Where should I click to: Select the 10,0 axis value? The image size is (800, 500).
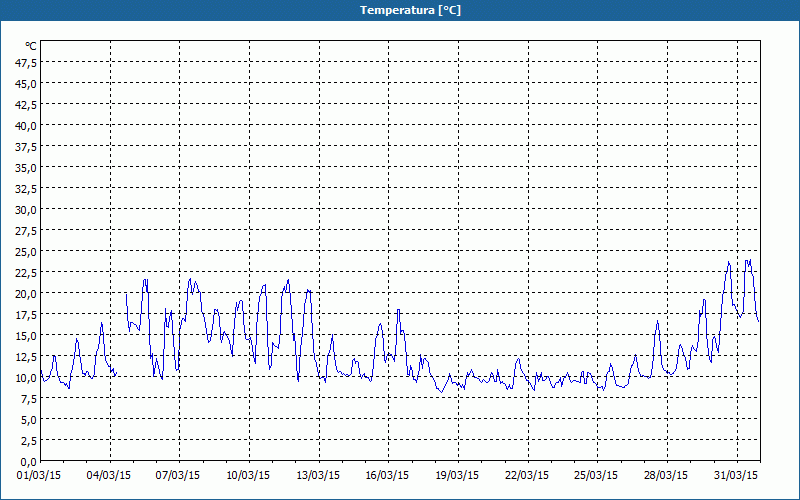27,378
